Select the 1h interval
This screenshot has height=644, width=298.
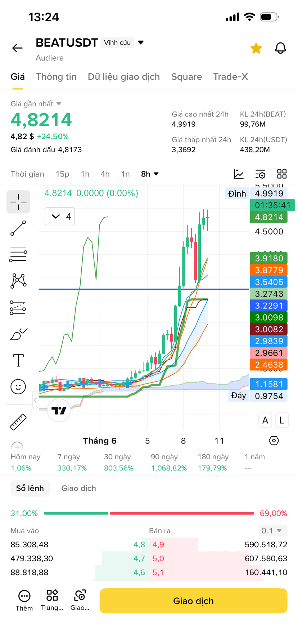click(85, 174)
